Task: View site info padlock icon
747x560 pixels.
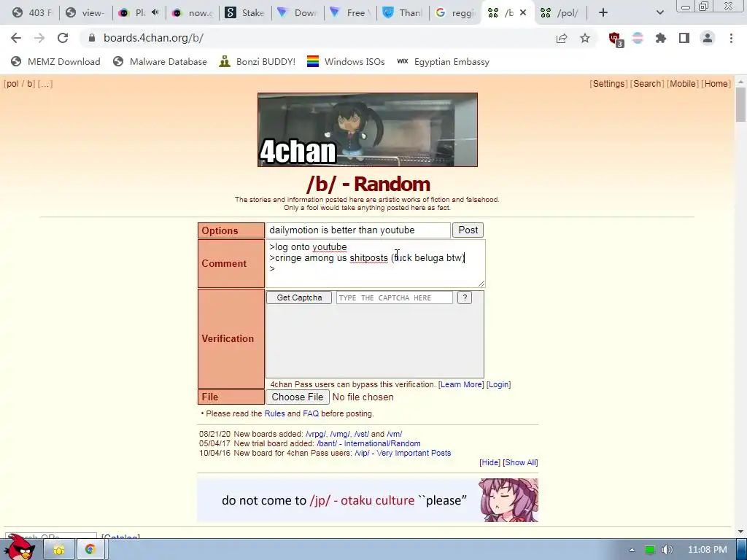Action: [x=92, y=38]
